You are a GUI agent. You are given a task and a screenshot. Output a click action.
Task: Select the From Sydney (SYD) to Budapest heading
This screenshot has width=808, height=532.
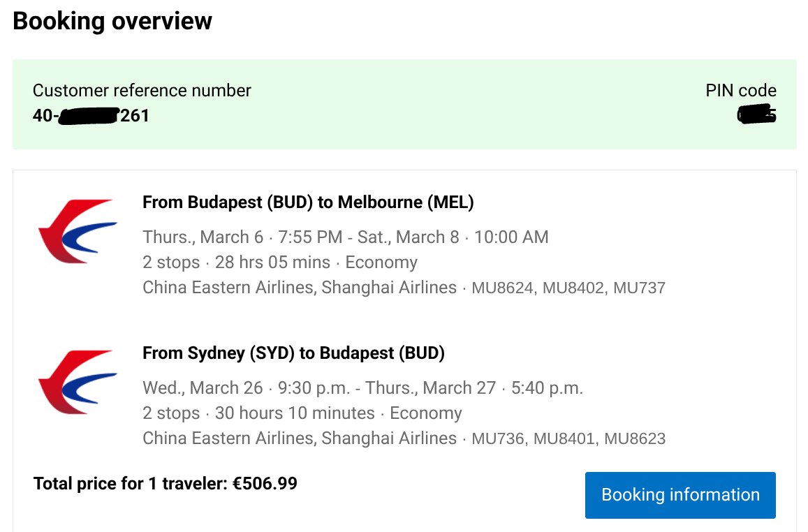(x=293, y=353)
